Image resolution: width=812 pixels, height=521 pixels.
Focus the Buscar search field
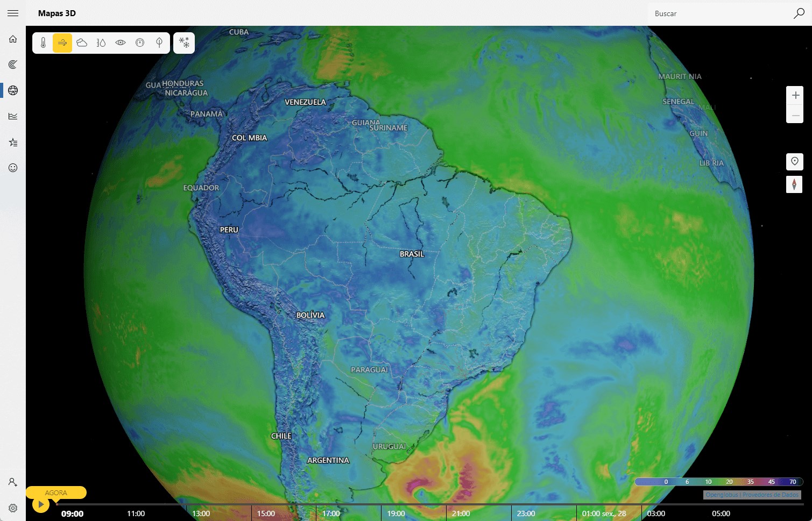pos(718,13)
